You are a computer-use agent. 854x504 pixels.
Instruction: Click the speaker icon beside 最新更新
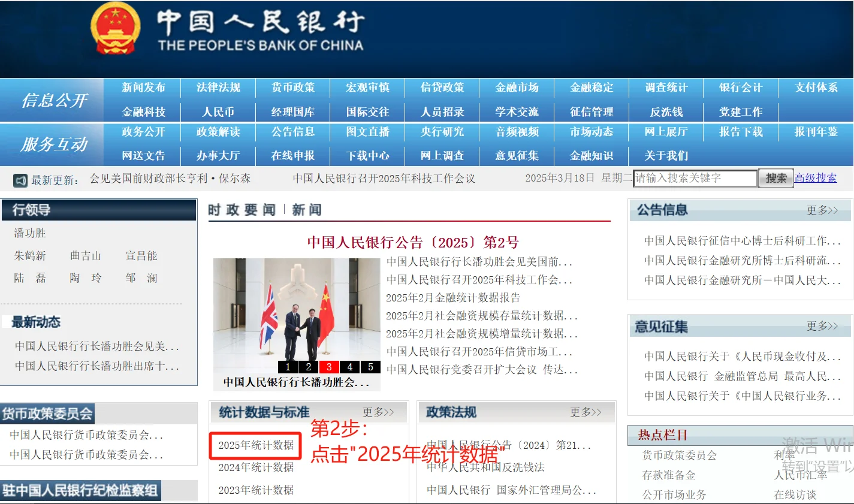pos(20,180)
